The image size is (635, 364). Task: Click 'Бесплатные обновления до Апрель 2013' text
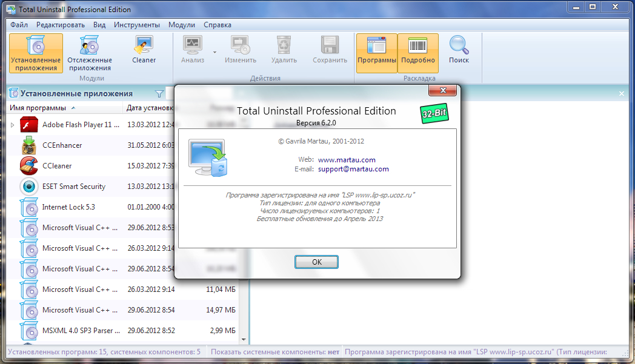coord(319,219)
